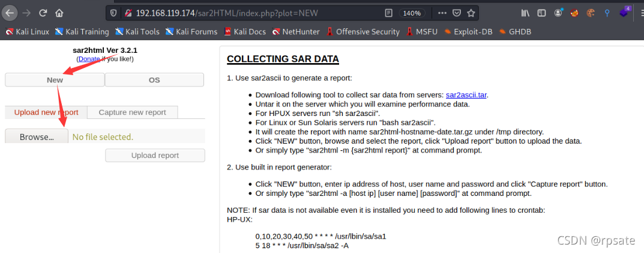Open the Kali Training bookmark

pos(82,31)
